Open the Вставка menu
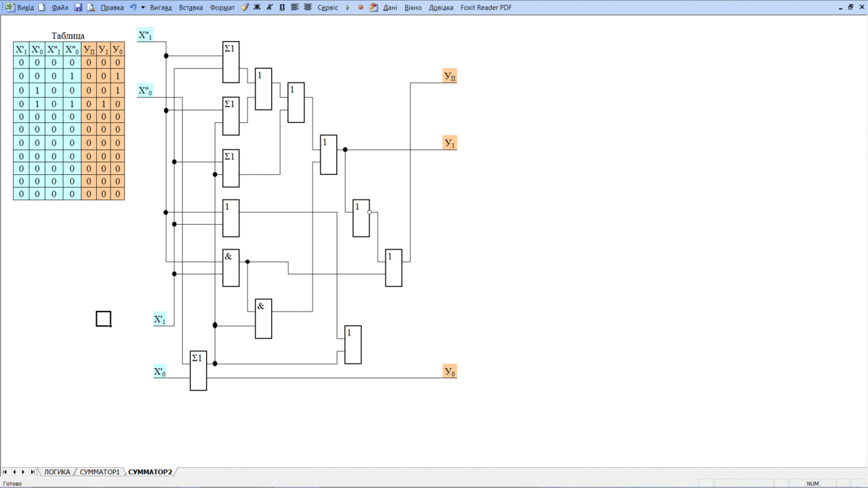Screen dimensions: 868x488 pos(191,8)
